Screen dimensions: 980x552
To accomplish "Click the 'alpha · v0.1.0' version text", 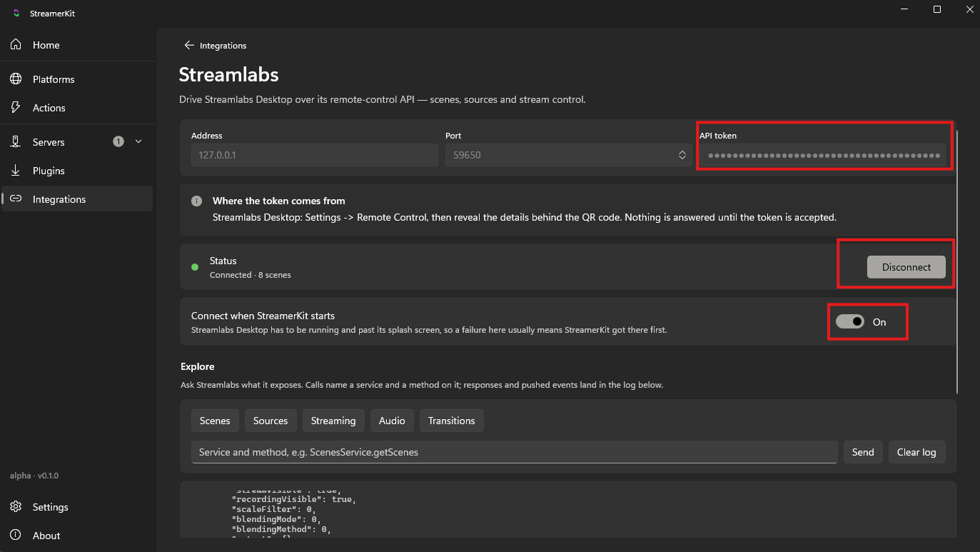I will coord(34,476).
